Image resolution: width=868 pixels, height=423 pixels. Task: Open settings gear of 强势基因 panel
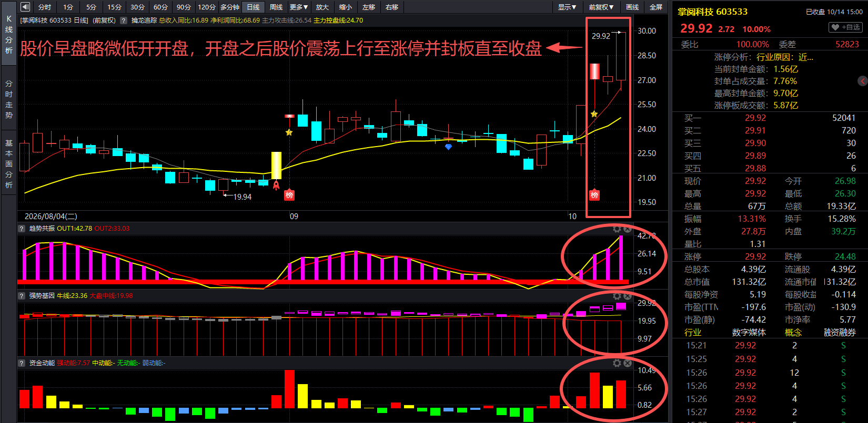617,296
